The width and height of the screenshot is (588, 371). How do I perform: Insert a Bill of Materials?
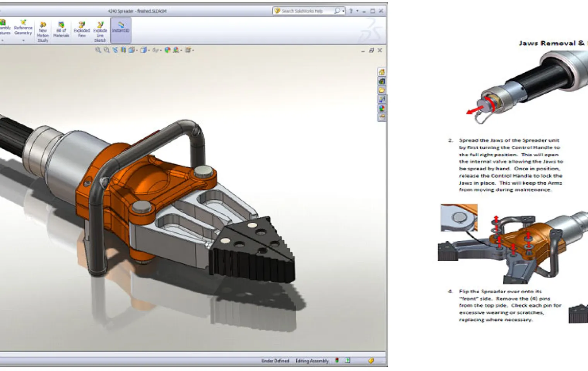point(61,30)
